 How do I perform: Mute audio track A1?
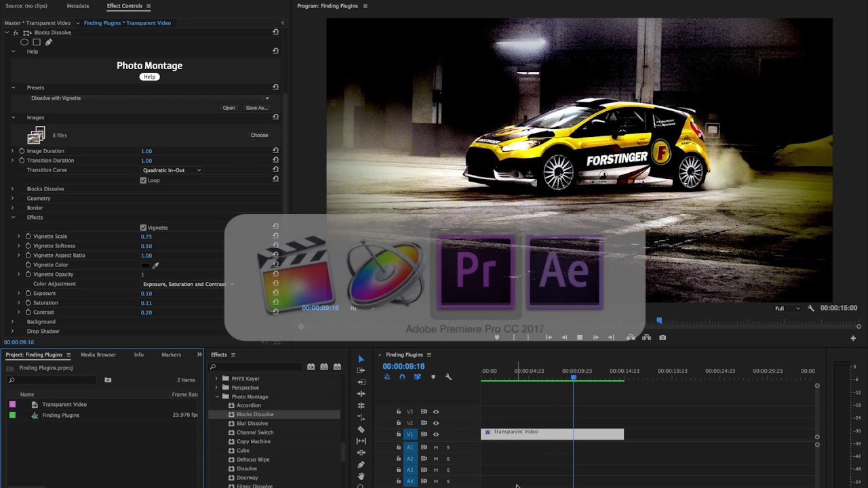point(436,447)
